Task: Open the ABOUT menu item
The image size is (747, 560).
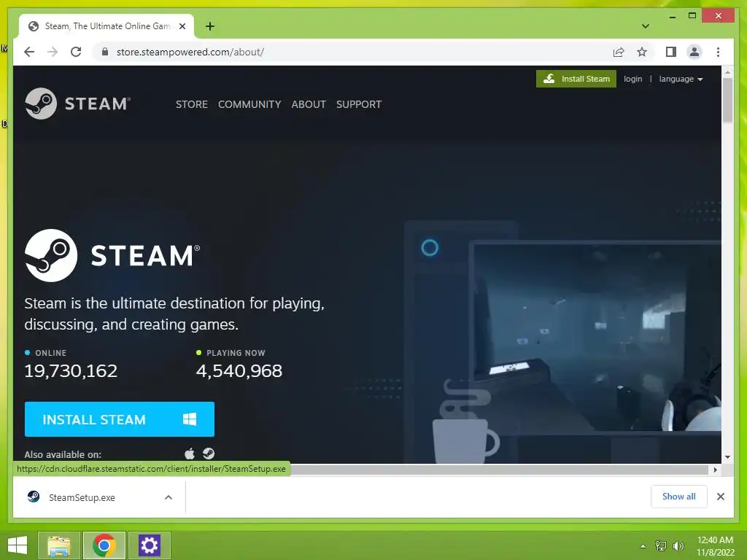Action: [x=309, y=104]
